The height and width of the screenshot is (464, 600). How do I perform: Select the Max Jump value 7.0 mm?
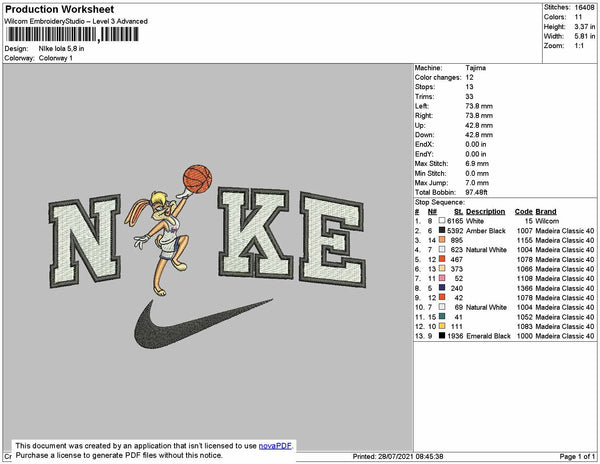pos(477,183)
